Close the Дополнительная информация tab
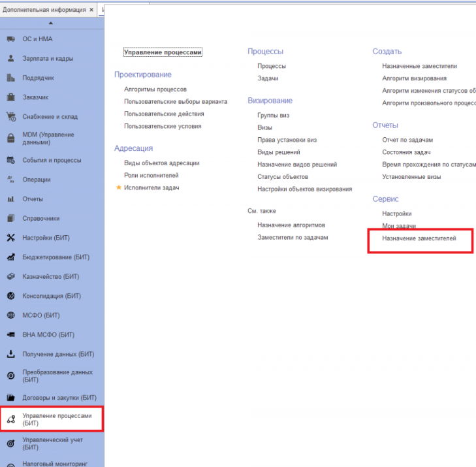The image size is (476, 467). 91,10
